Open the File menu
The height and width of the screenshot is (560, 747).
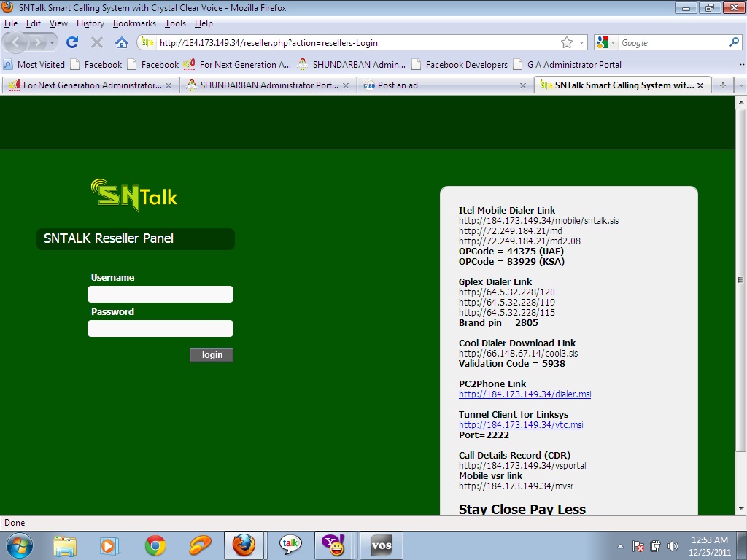tap(10, 23)
